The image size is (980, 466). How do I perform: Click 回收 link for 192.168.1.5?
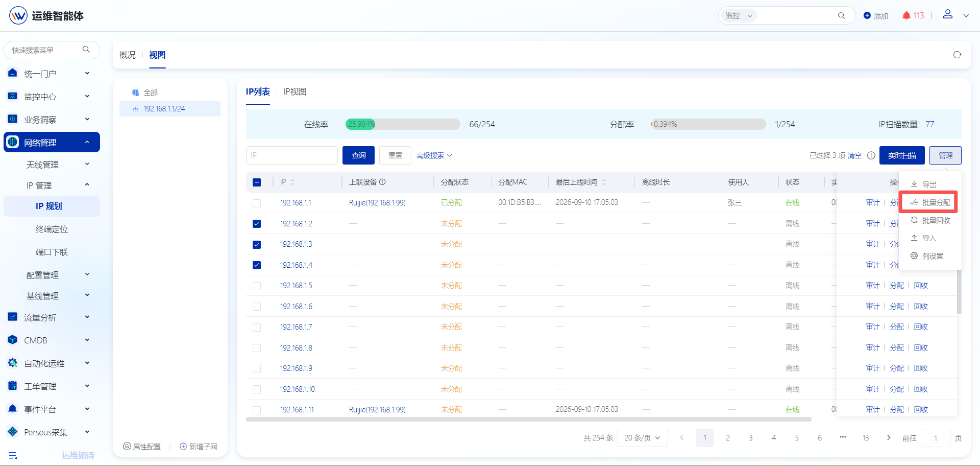[921, 286]
